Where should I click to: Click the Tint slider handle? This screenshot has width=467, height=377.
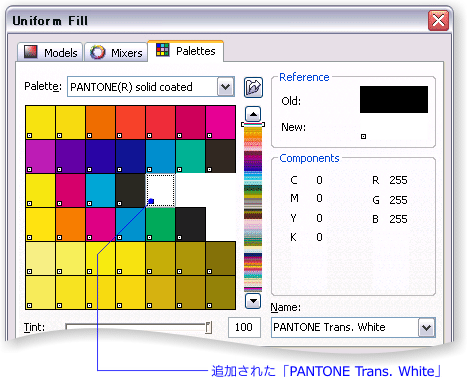point(208,327)
